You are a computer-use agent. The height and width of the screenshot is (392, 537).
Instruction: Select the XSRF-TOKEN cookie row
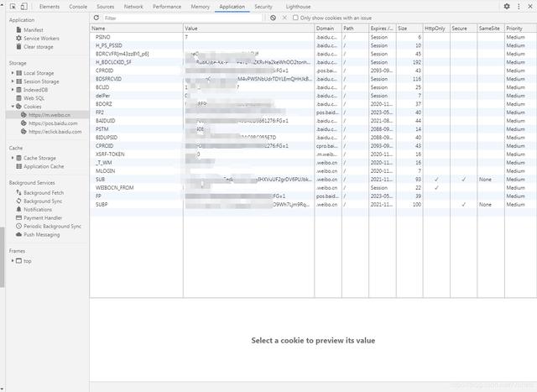point(111,154)
